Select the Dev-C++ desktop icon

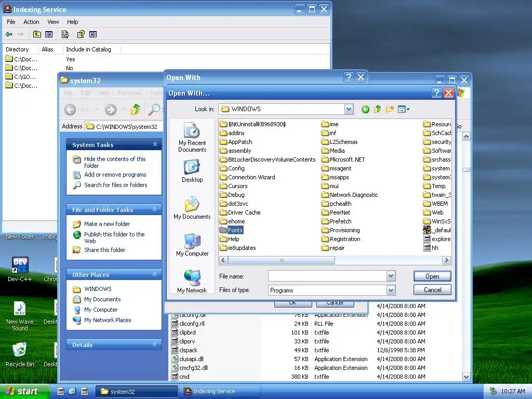pyautogui.click(x=20, y=270)
